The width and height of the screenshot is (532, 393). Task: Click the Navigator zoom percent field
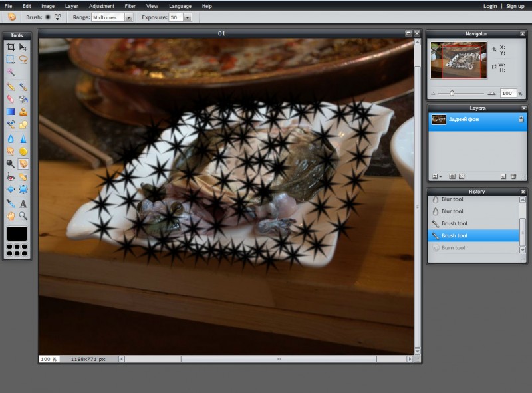[x=508, y=93]
